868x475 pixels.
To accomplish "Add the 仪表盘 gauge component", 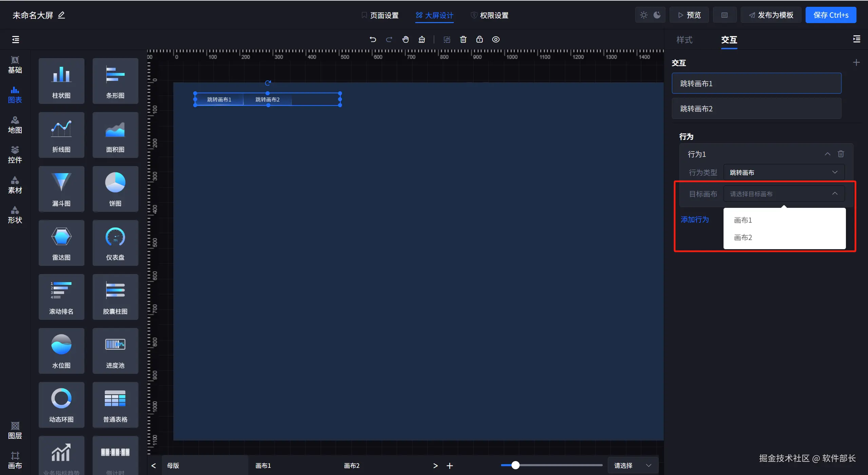I will (115, 243).
